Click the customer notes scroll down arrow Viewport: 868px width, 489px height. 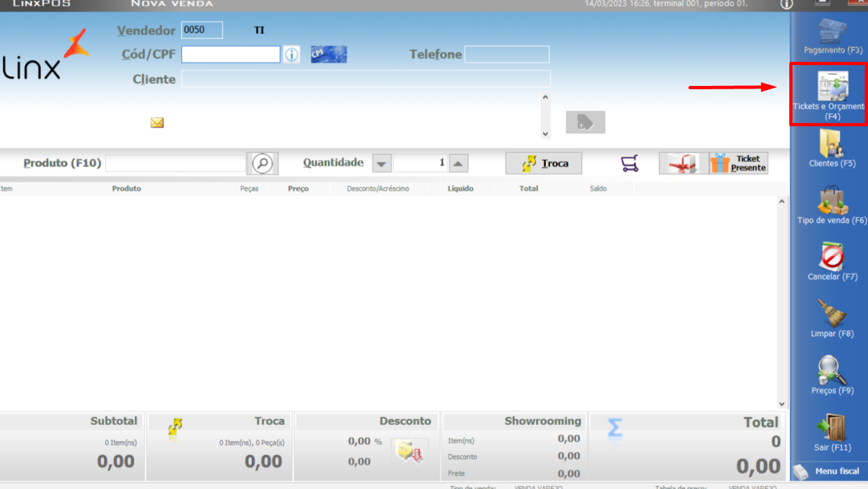point(545,133)
